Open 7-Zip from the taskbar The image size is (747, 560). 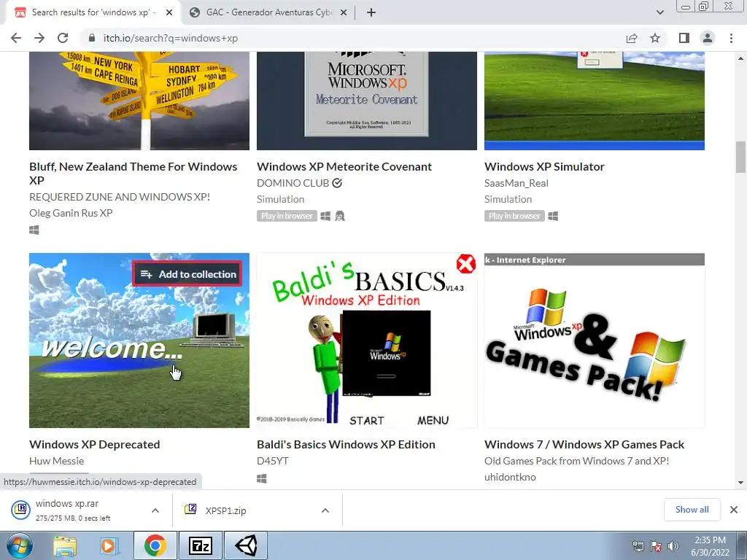pyautogui.click(x=200, y=545)
